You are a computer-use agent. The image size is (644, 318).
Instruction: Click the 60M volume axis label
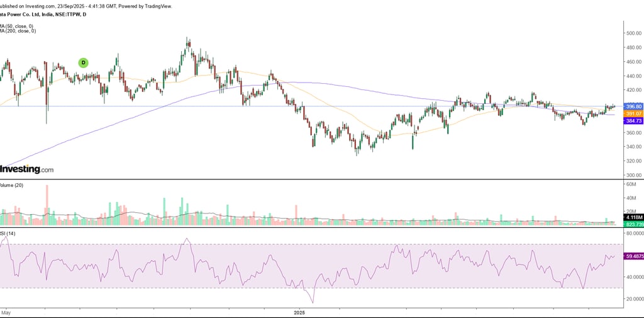630,185
